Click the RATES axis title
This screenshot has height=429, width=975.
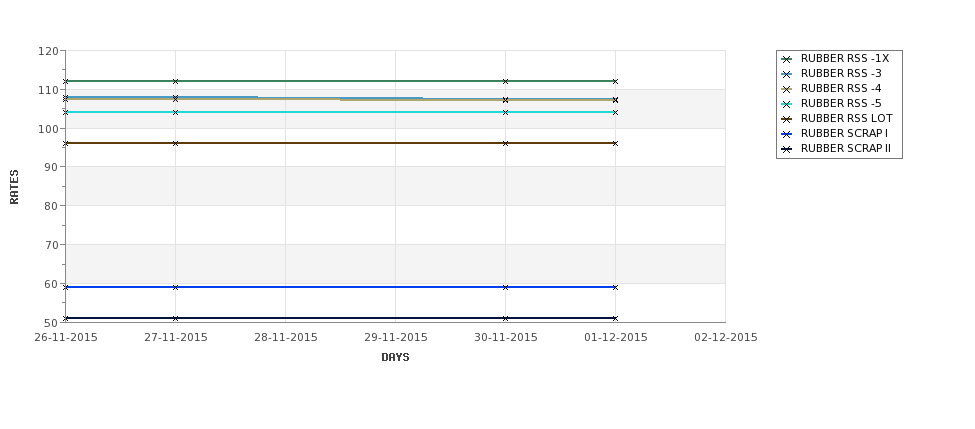[x=14, y=187]
